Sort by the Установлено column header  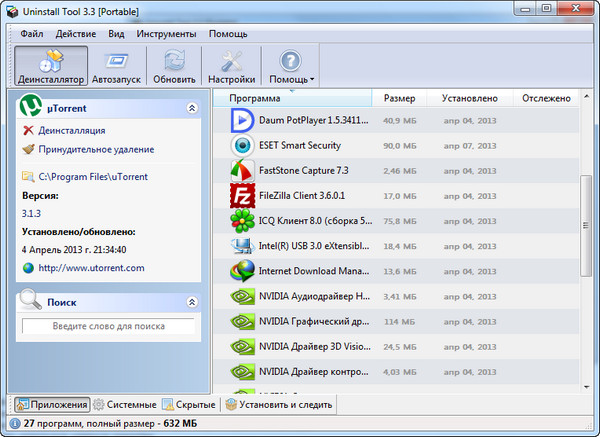470,98
